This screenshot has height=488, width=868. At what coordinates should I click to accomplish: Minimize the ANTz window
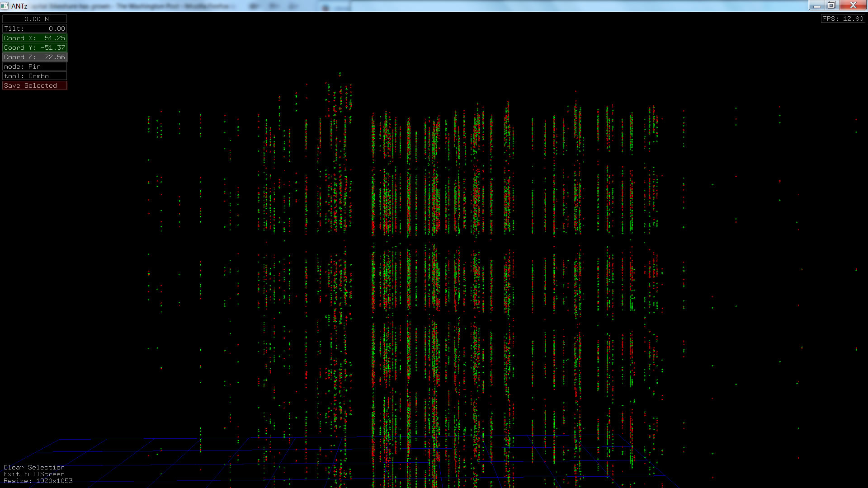816,5
